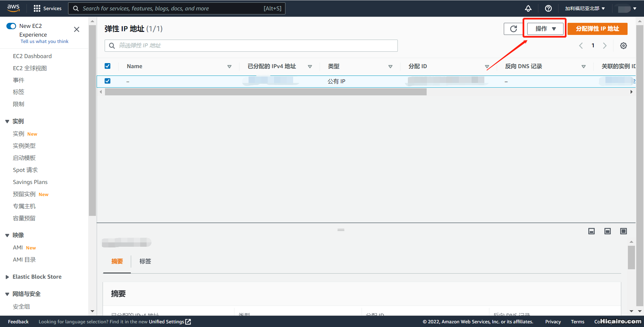Expand the detail pane to full screen layout
The width and height of the screenshot is (644, 327).
[624, 231]
